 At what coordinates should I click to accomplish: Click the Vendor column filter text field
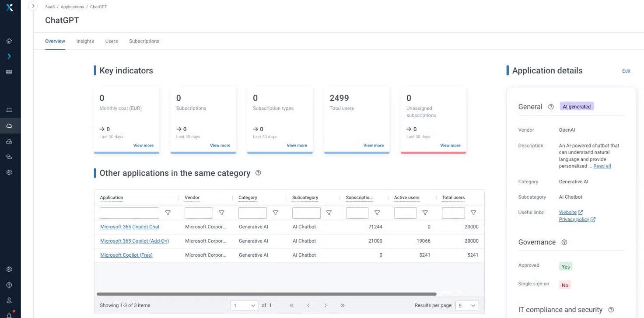[199, 213]
